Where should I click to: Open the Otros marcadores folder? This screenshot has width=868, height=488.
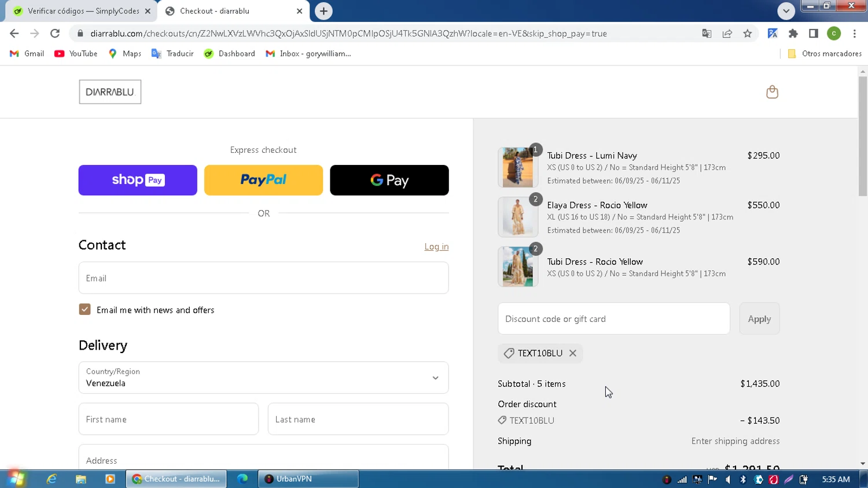pos(825,54)
